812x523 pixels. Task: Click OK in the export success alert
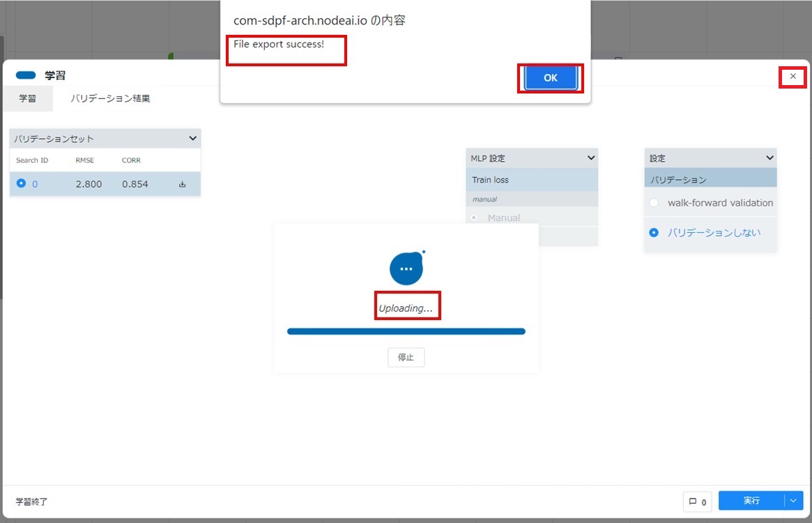(x=551, y=77)
